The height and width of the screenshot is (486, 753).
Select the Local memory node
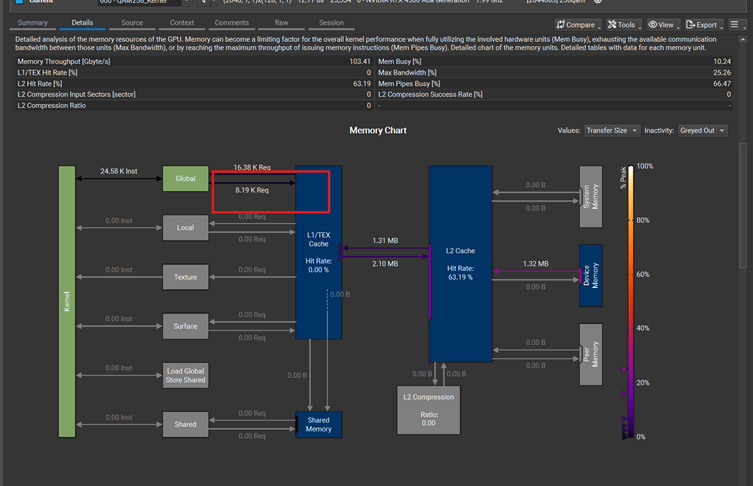(x=185, y=228)
